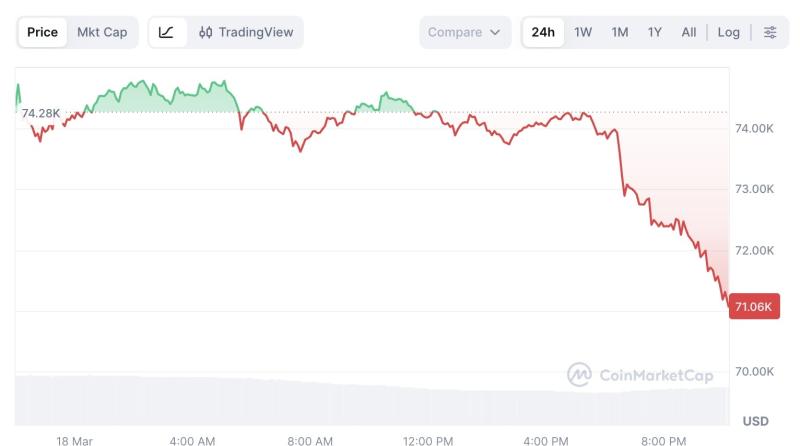Open the Compare dropdown
800x446 pixels.
[465, 32]
